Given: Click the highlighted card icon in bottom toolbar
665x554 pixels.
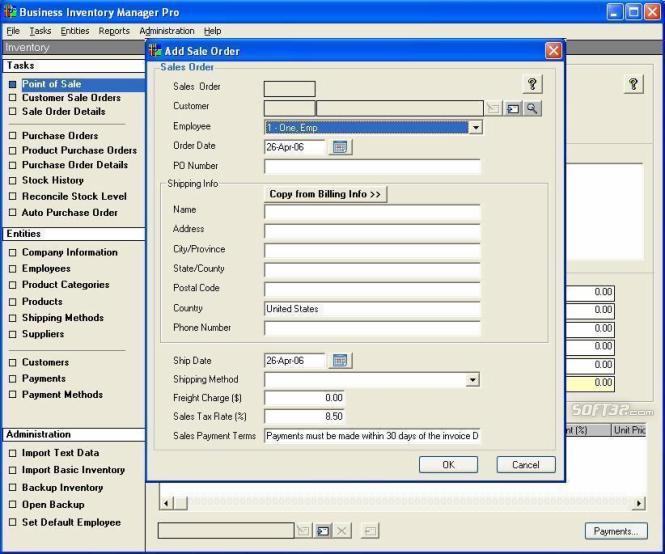Looking at the screenshot, I should pyautogui.click(x=323, y=531).
